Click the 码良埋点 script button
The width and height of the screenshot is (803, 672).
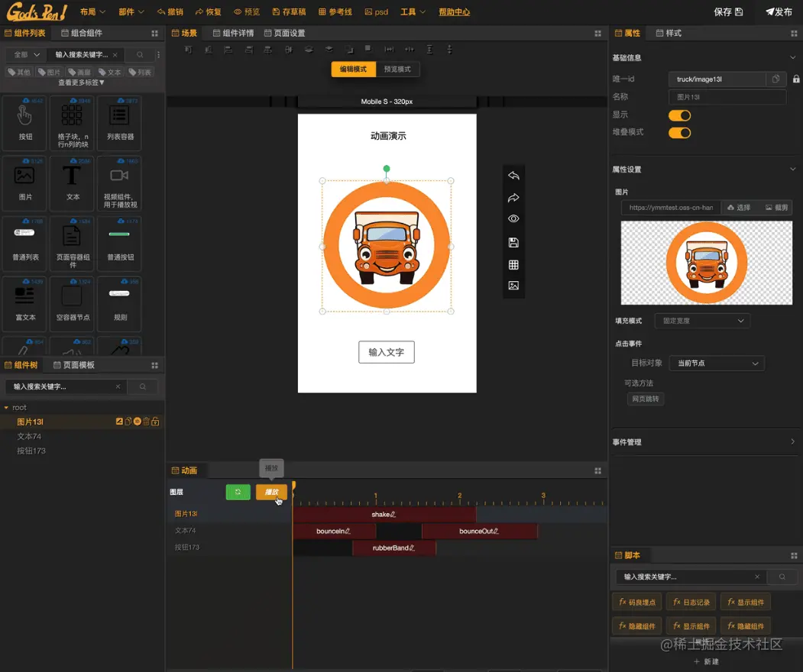[x=637, y=602]
